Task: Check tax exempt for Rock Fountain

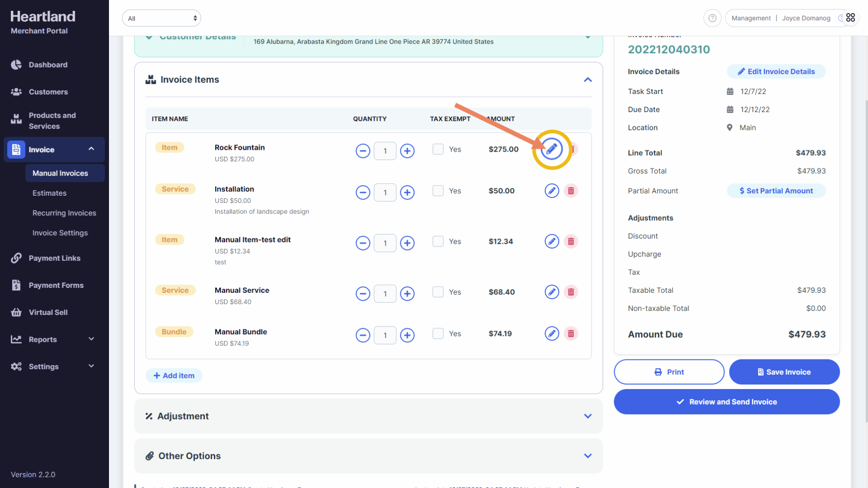Action: tap(438, 149)
